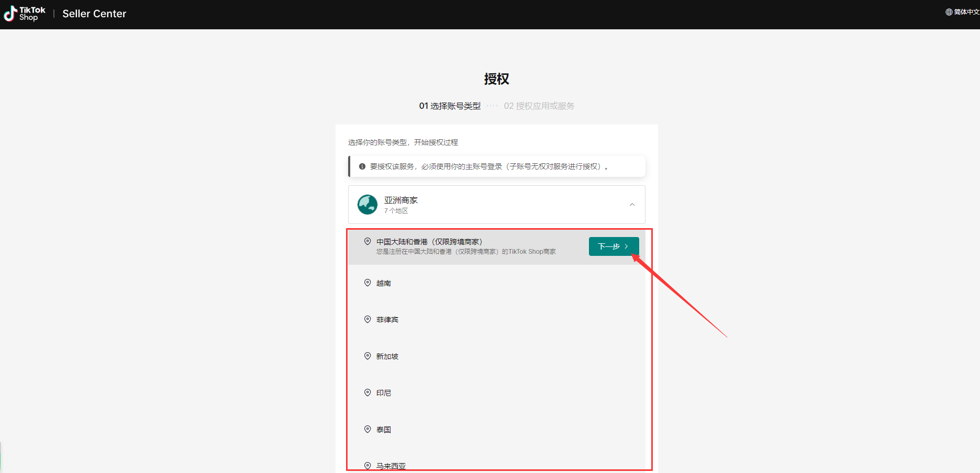The image size is (980, 473).
Task: Collapse the 亚洲商家 section chevron
Action: coord(632,205)
